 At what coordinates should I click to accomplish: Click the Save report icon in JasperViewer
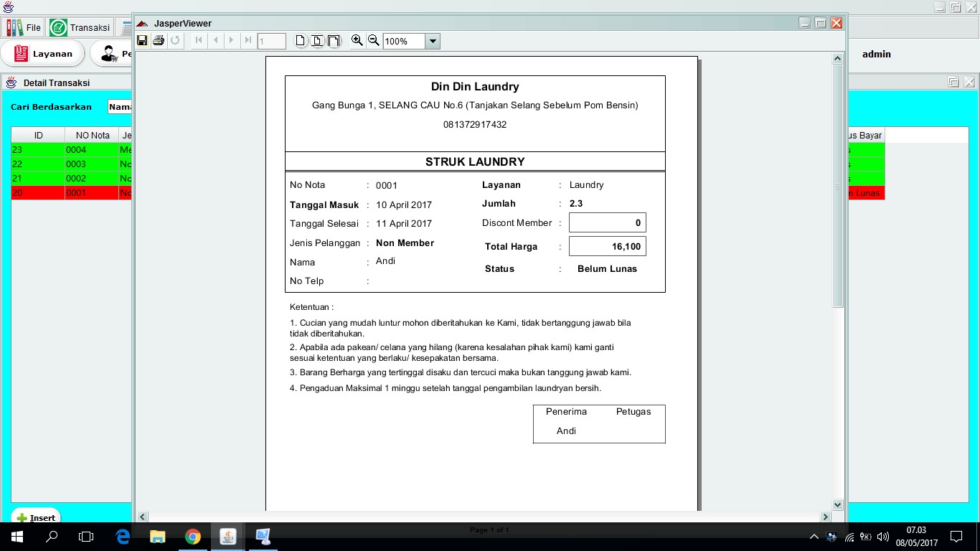click(143, 41)
